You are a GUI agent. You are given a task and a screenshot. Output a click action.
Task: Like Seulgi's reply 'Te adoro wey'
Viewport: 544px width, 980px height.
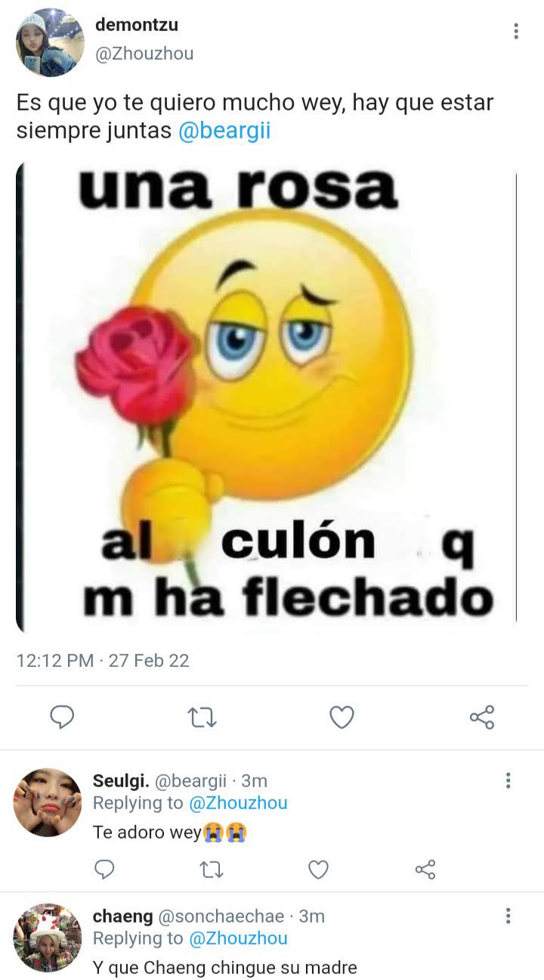click(319, 870)
